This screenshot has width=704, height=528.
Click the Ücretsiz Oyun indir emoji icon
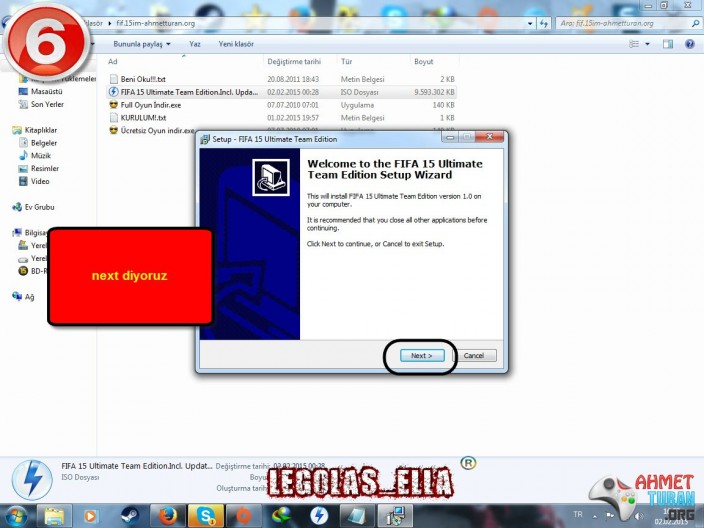pos(114,130)
